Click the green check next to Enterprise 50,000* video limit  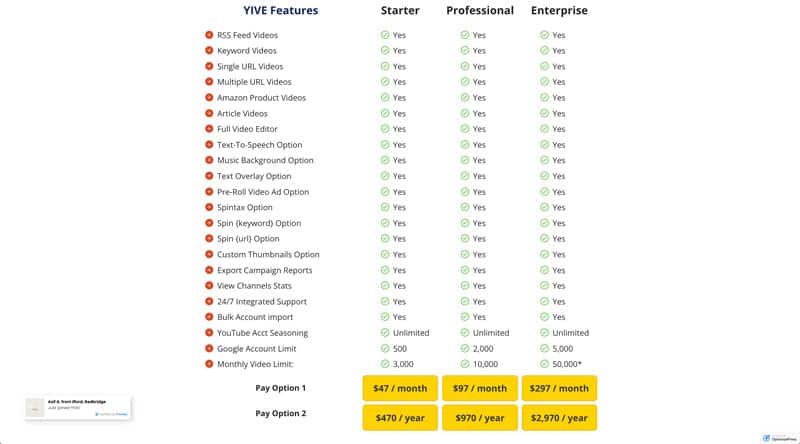click(x=544, y=364)
